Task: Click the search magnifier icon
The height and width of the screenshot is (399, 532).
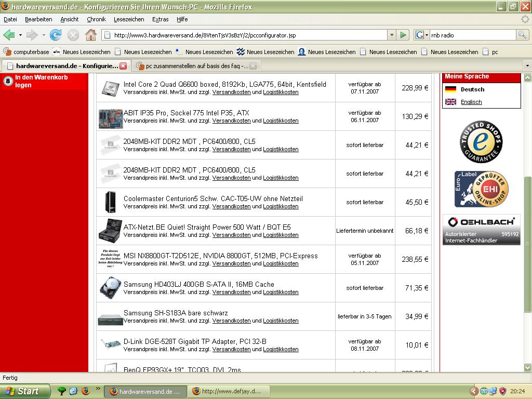Action: click(x=522, y=35)
